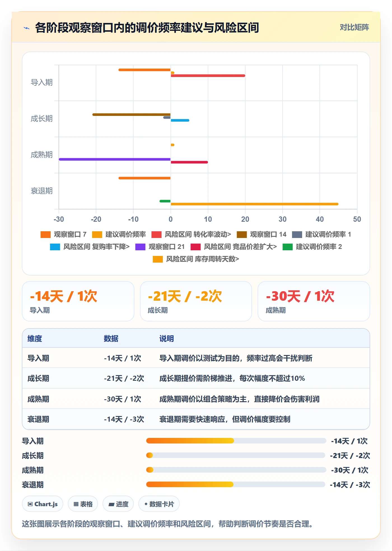This screenshot has width=392, height=551.
Task: Toggle legend item 风险区间 库存周转天数>
Action: pyautogui.click(x=196, y=259)
